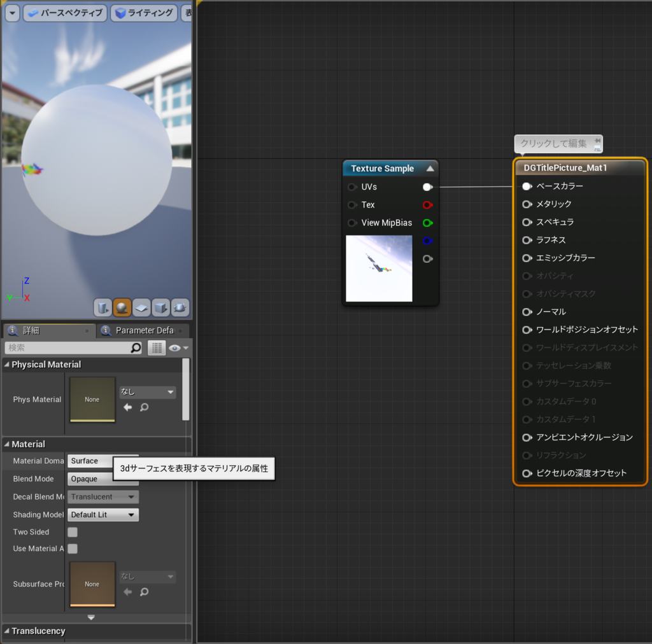Click the ラフネス input pin
The height and width of the screenshot is (644, 652).
(x=527, y=240)
